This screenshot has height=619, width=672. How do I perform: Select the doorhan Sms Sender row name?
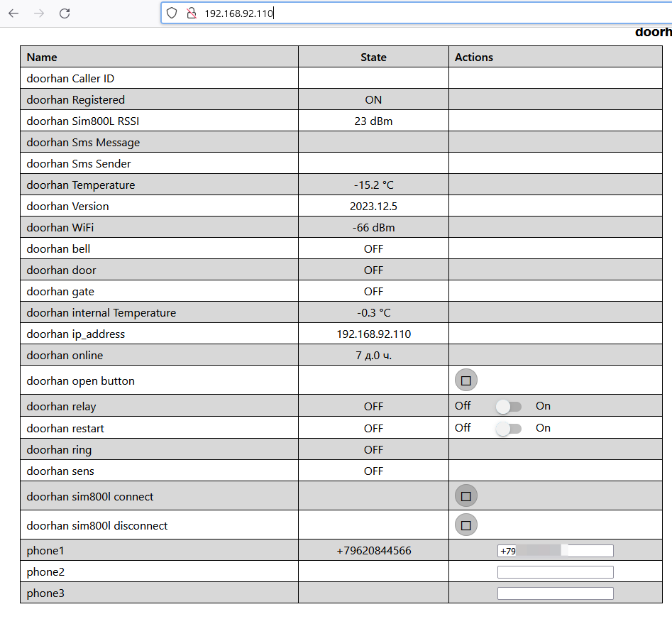[x=79, y=164]
